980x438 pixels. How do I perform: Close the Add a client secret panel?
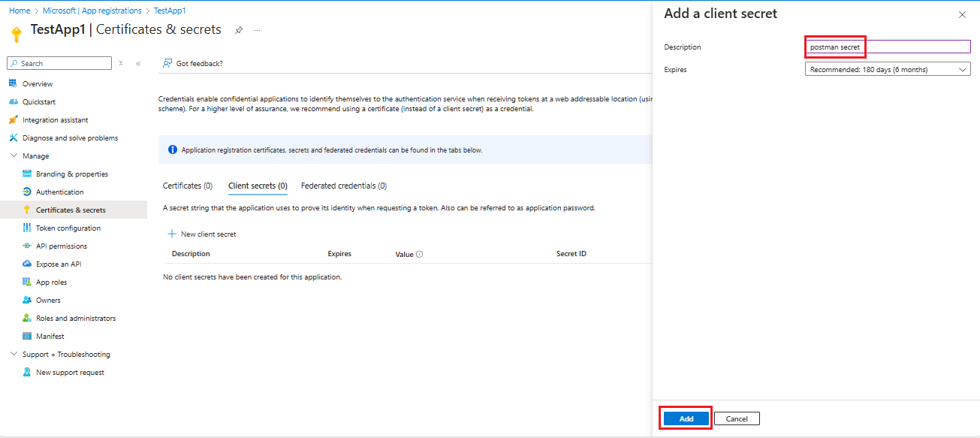tap(962, 14)
